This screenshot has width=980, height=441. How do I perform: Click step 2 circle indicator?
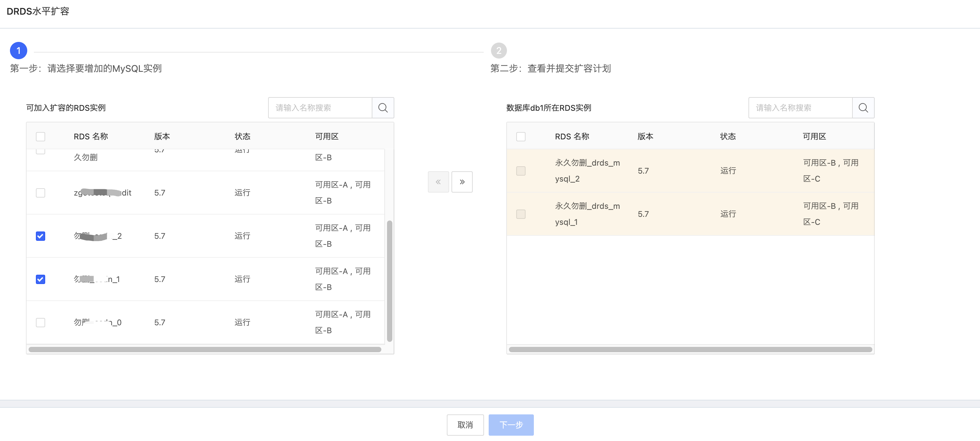[499, 51]
